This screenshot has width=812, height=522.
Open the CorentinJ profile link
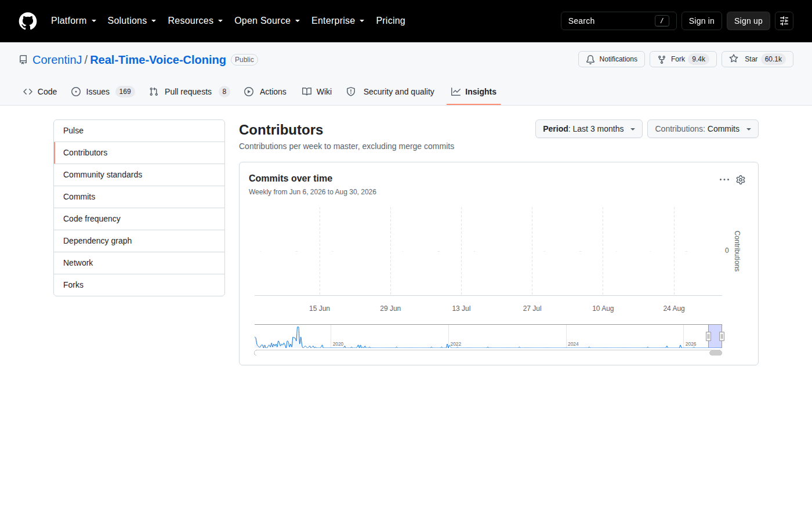[x=57, y=60]
